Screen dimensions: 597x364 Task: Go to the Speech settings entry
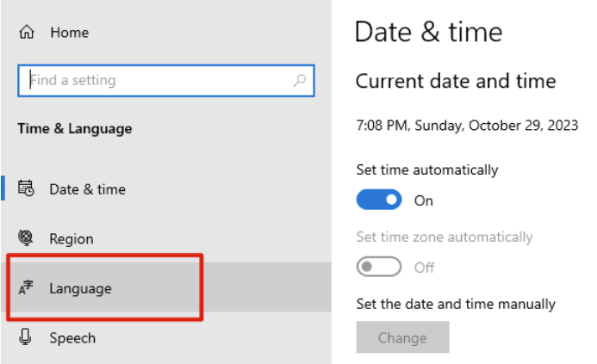(166, 338)
